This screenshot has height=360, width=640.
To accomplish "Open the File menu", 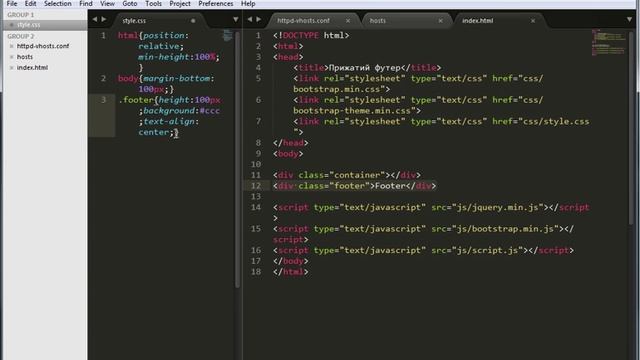I will point(12,4).
